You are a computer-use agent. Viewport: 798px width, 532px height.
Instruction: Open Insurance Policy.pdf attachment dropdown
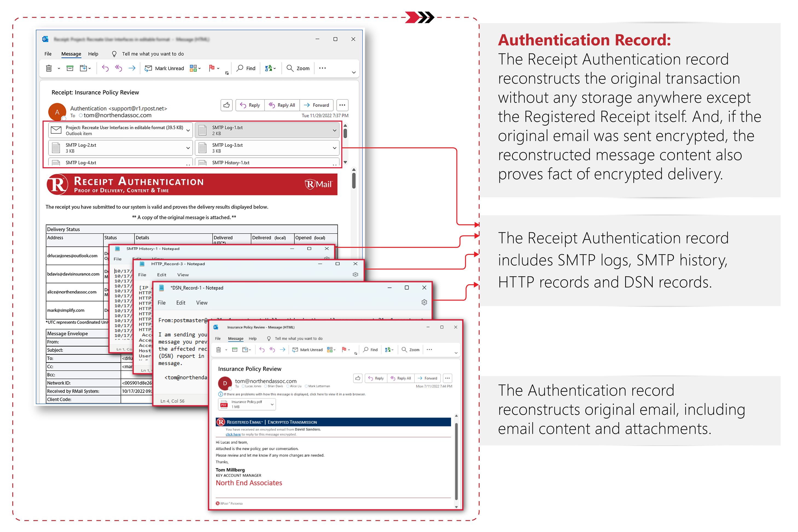point(272,404)
